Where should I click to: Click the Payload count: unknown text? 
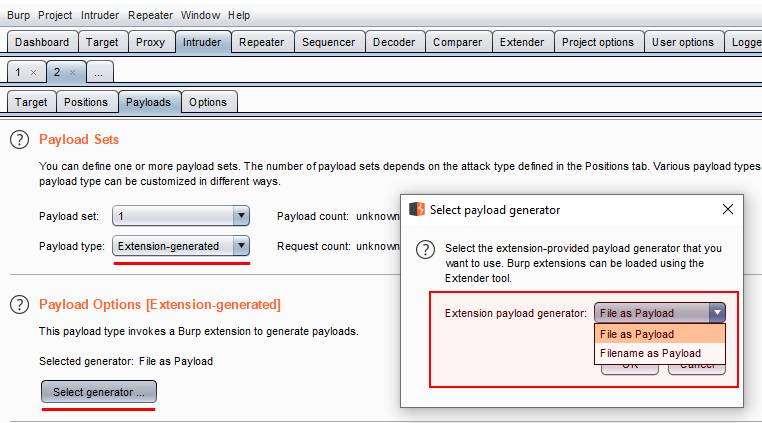coord(338,216)
